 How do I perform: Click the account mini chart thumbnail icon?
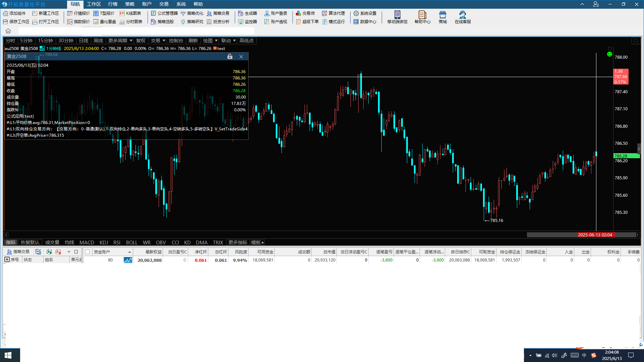pos(128,260)
